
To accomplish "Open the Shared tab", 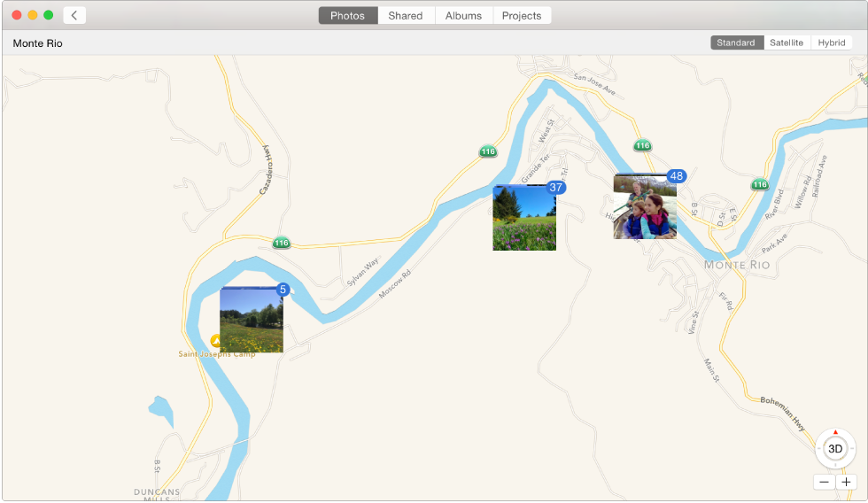I will coord(406,15).
